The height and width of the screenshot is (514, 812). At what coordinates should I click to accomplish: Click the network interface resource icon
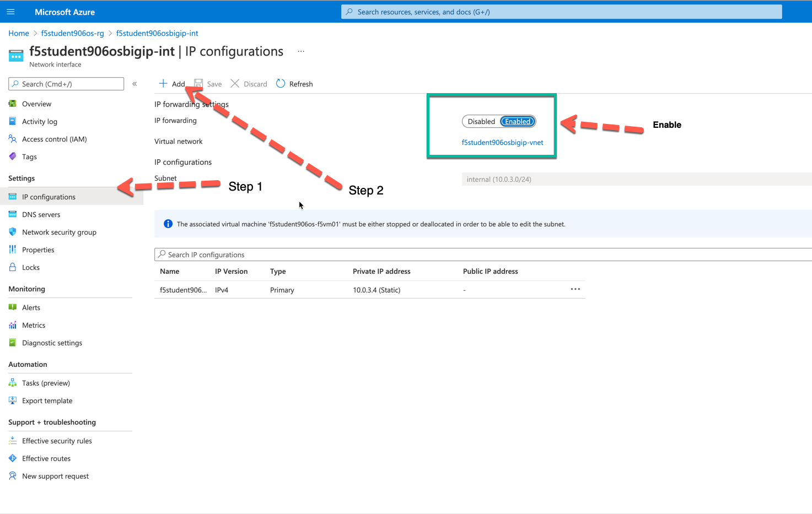coord(16,56)
